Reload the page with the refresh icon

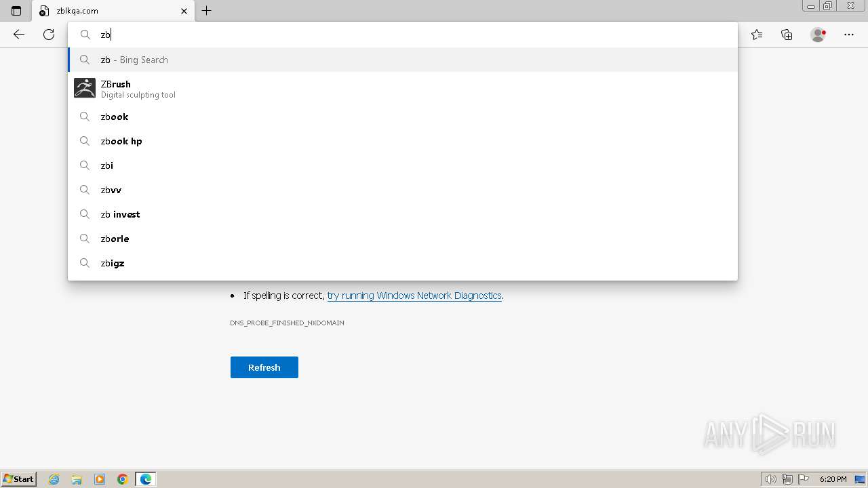click(49, 35)
